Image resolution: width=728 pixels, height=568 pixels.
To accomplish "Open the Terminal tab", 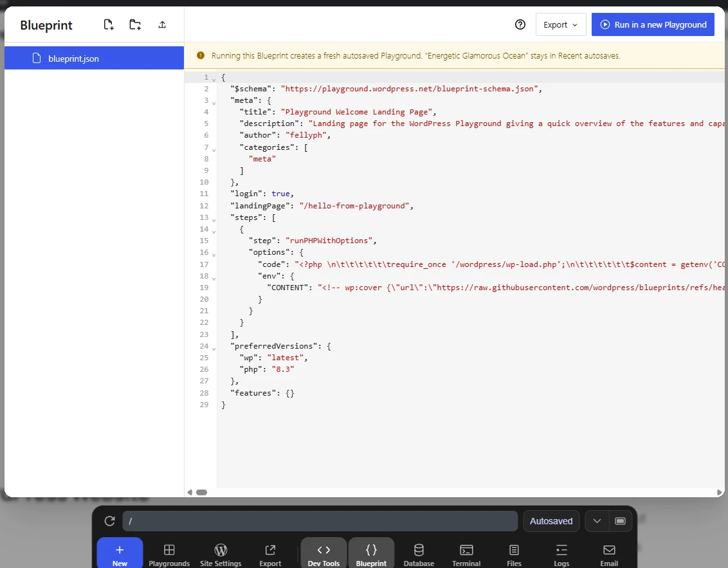I will click(x=466, y=555).
